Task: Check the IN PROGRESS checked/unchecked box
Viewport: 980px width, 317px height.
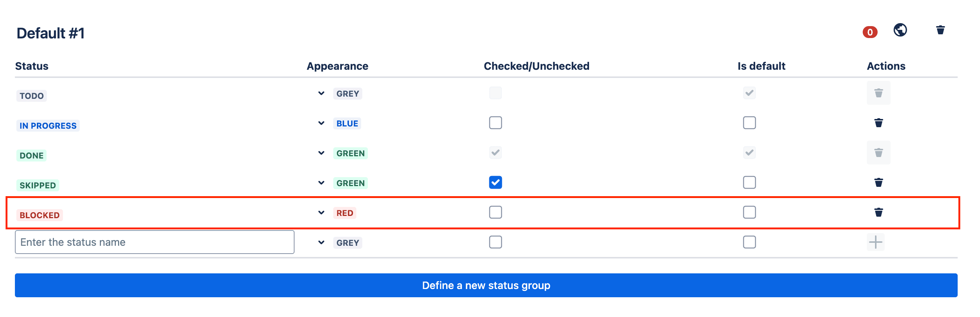Action: 495,123
